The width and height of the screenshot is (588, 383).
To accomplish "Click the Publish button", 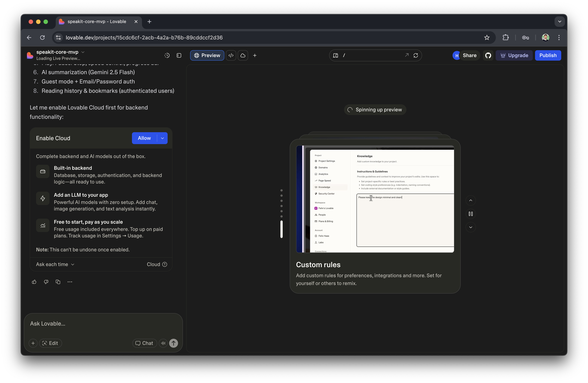I will click(x=548, y=55).
